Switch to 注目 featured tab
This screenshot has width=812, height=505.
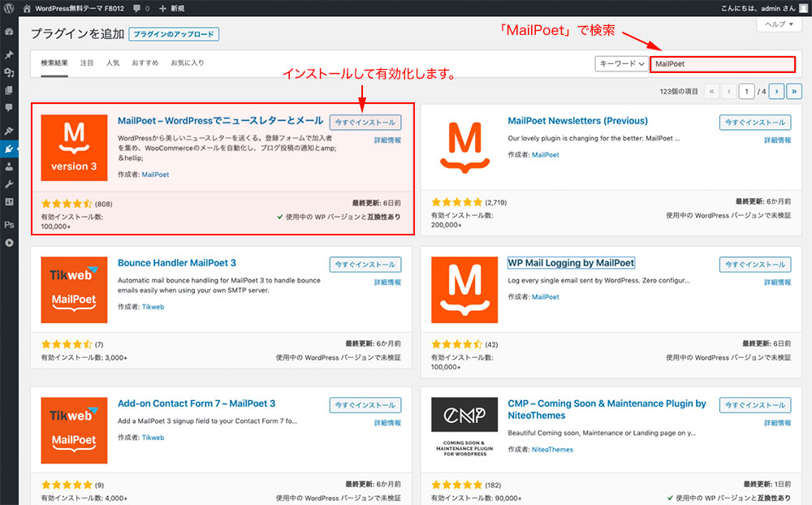(x=87, y=63)
